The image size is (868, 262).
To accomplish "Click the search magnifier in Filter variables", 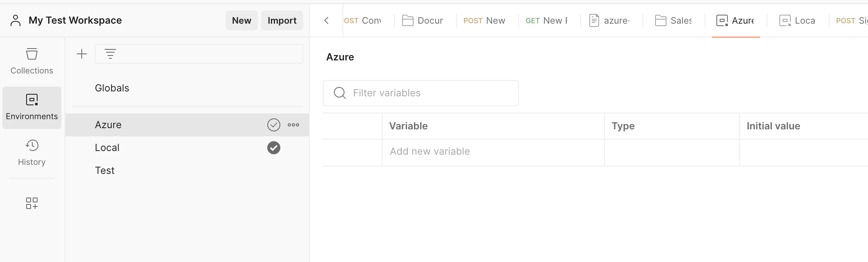I will (x=340, y=93).
